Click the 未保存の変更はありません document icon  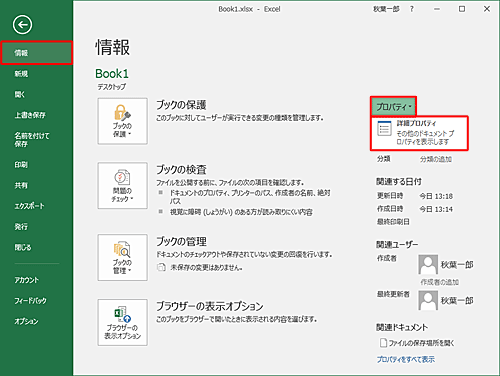[x=161, y=267]
